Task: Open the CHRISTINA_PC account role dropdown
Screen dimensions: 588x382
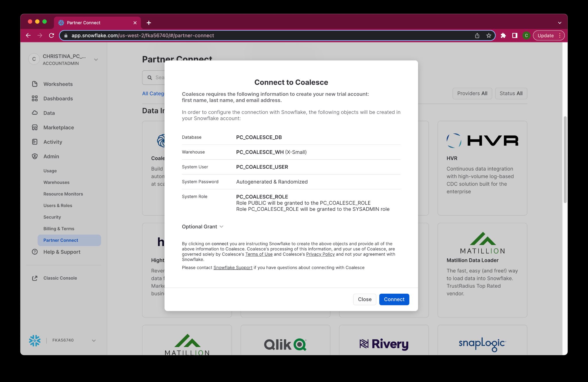Action: coord(96,60)
